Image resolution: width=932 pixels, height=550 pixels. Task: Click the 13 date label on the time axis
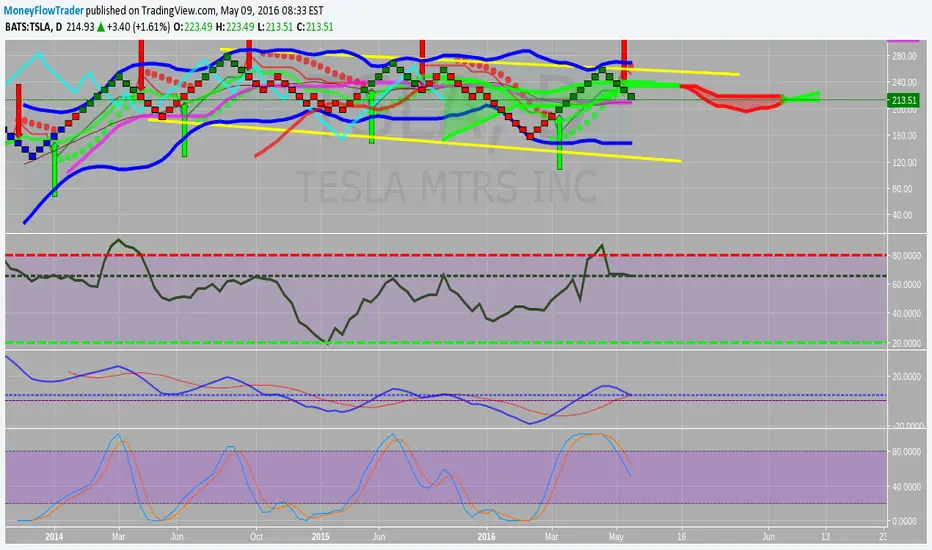pyautogui.click(x=826, y=536)
